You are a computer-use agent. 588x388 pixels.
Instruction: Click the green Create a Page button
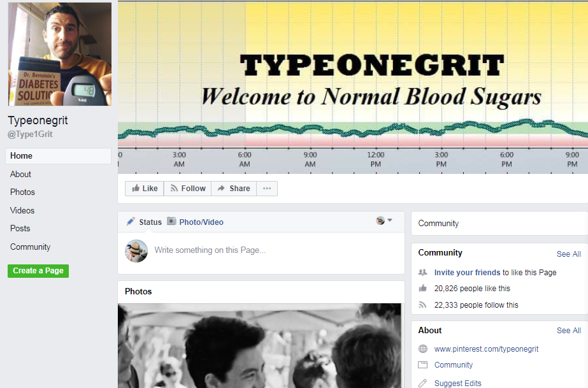pyautogui.click(x=38, y=271)
